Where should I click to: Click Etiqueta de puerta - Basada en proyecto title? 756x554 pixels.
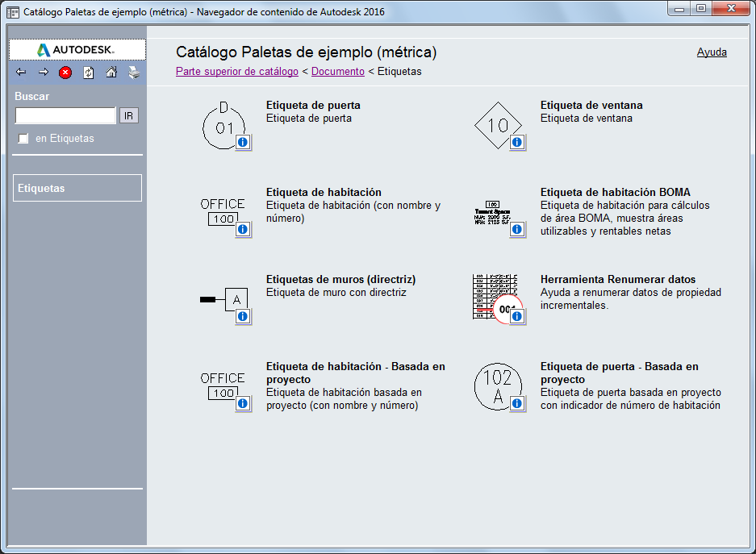tap(620, 373)
